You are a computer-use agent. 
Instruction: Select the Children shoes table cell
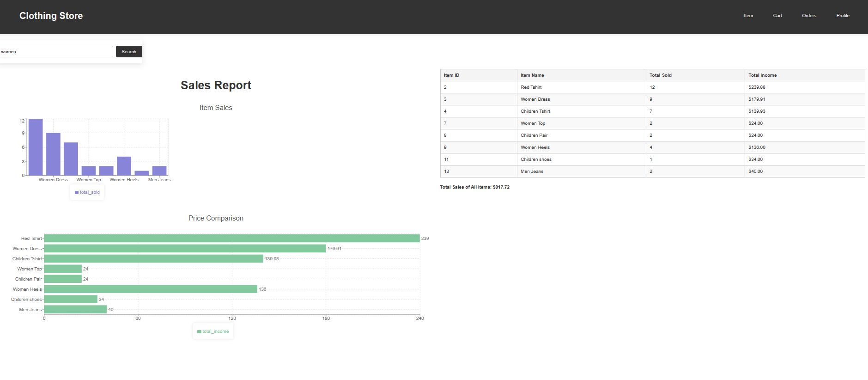tap(581, 159)
